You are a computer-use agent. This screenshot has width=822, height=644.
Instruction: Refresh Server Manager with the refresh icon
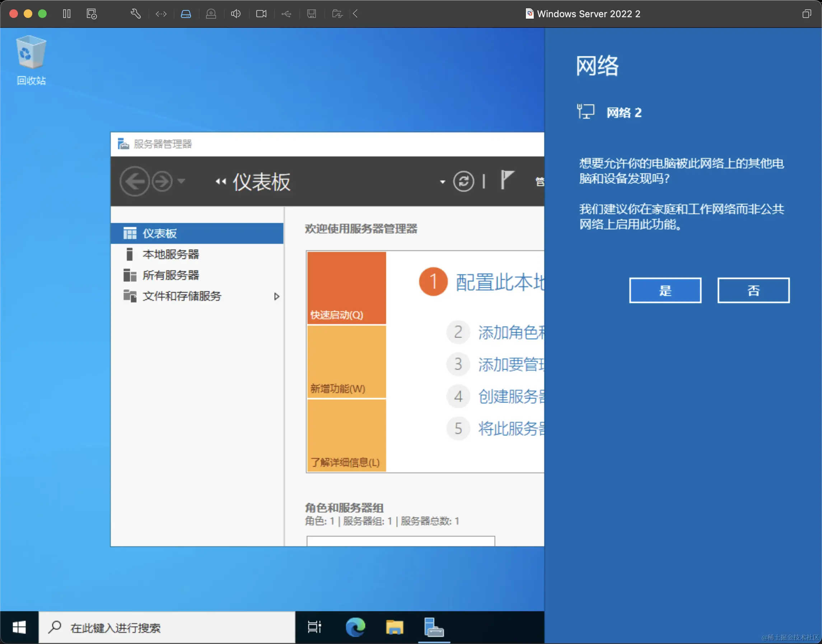464,181
